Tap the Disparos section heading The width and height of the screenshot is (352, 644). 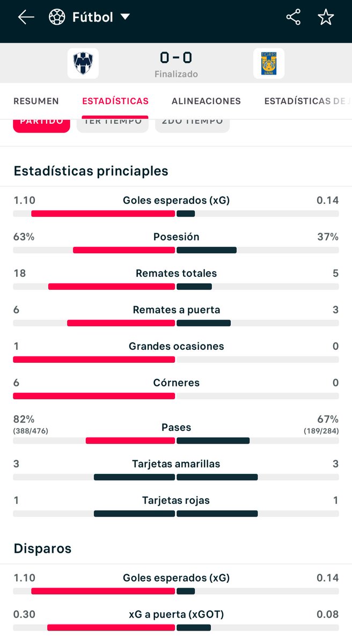42,548
